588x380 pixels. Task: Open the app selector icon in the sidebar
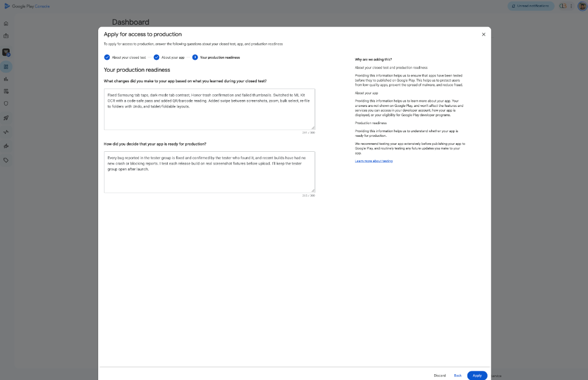(6, 52)
